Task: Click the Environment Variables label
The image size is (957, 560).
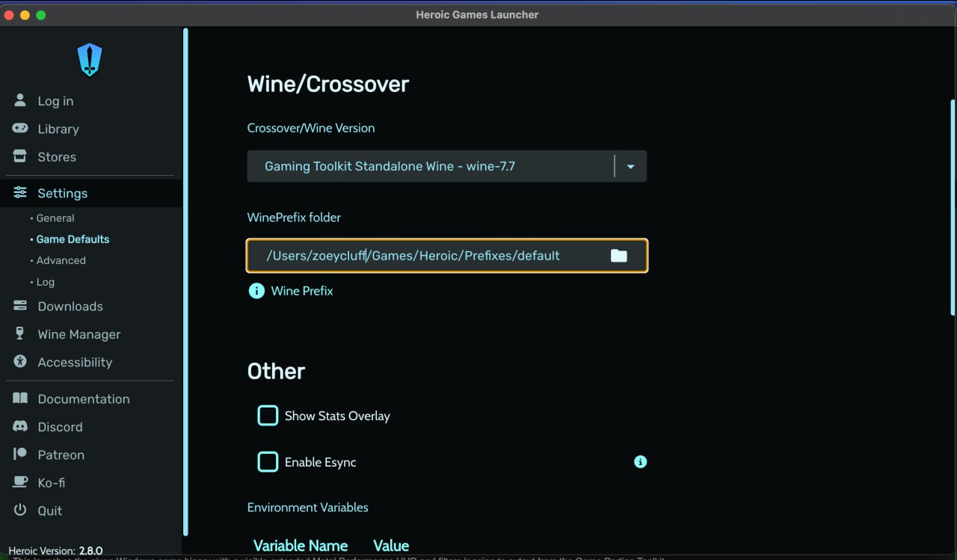Action: click(308, 507)
